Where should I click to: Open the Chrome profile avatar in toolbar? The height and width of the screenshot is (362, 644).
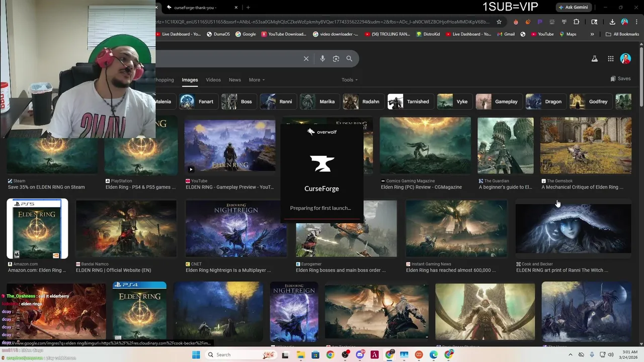coord(624,22)
